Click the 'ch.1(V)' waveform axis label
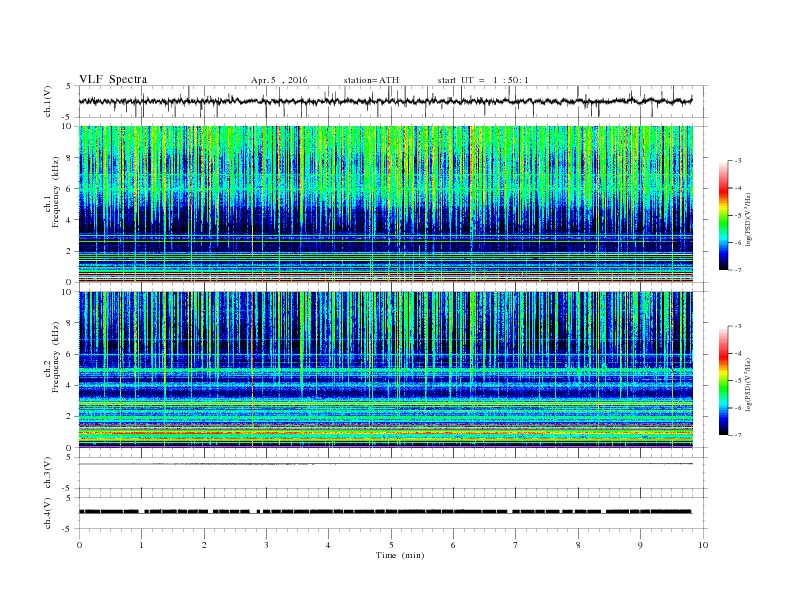Image resolution: width=792 pixels, height=612 pixels. click(x=48, y=101)
